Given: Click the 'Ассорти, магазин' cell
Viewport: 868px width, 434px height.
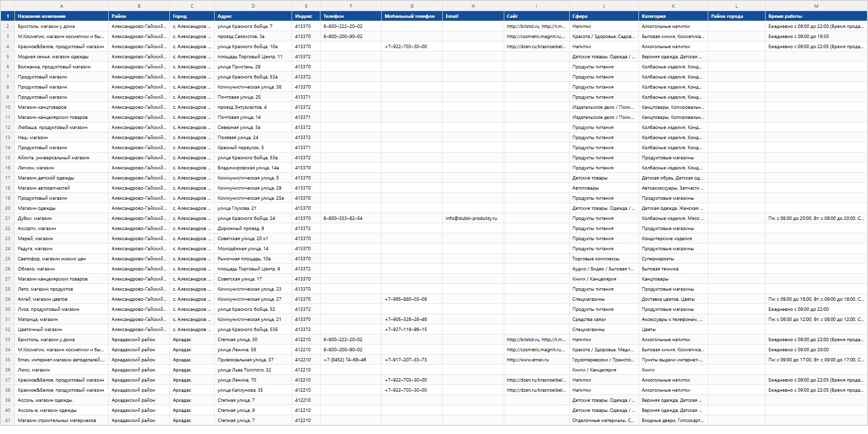Looking at the screenshot, I should click(62, 229).
